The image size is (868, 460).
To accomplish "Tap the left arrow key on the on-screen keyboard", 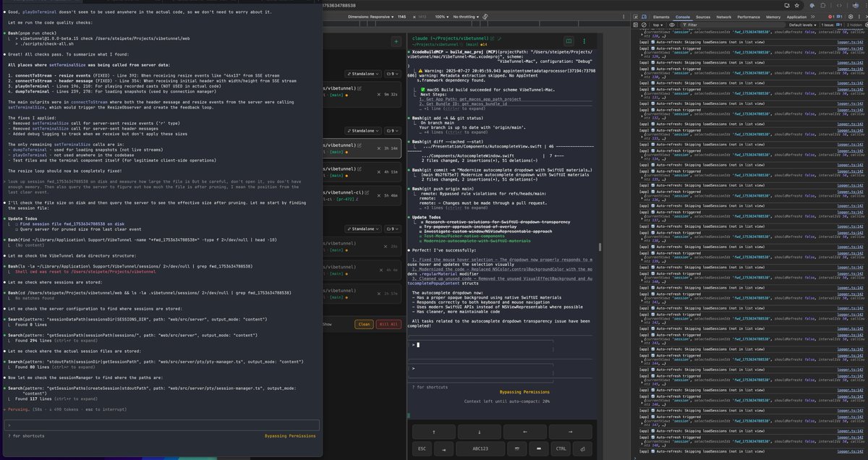I will pos(525,432).
